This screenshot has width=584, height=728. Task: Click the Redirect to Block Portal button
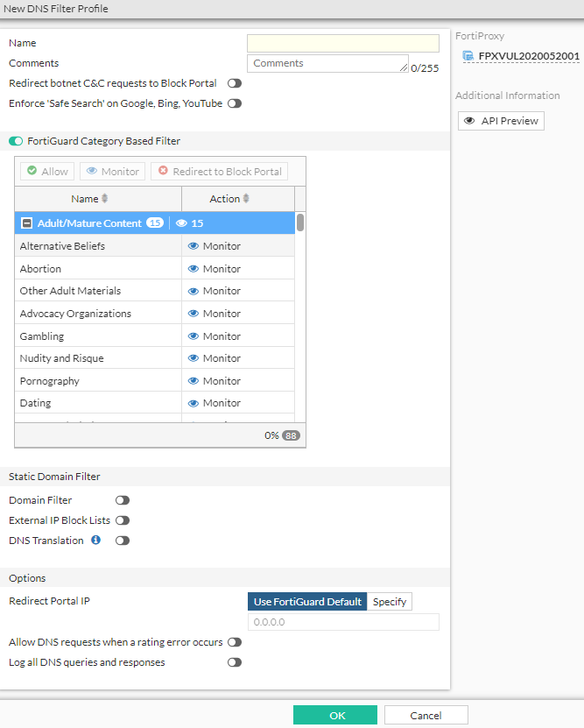coord(220,172)
